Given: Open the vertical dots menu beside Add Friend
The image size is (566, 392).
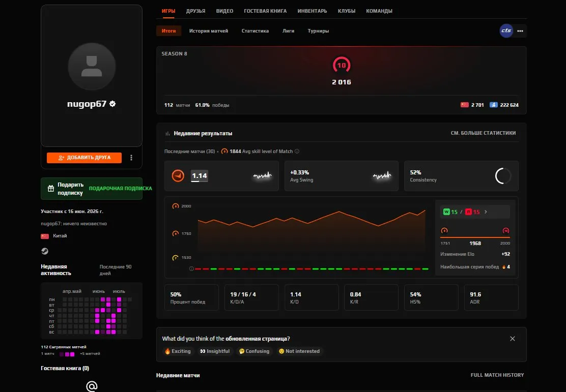Looking at the screenshot, I should [131, 158].
